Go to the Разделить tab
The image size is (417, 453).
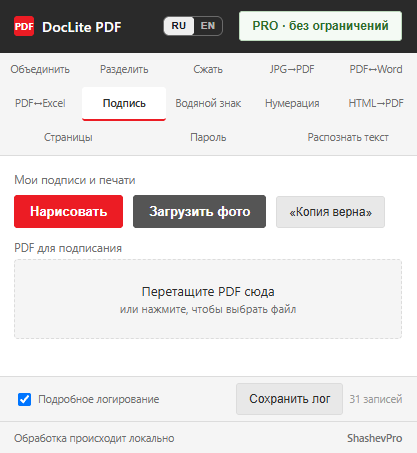tap(124, 69)
